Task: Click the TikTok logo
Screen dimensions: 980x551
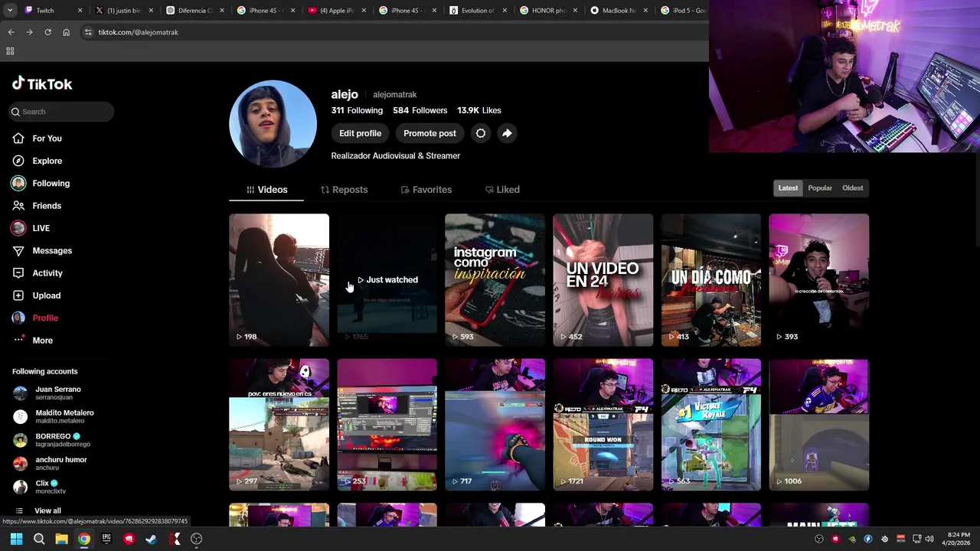Action: (x=42, y=84)
